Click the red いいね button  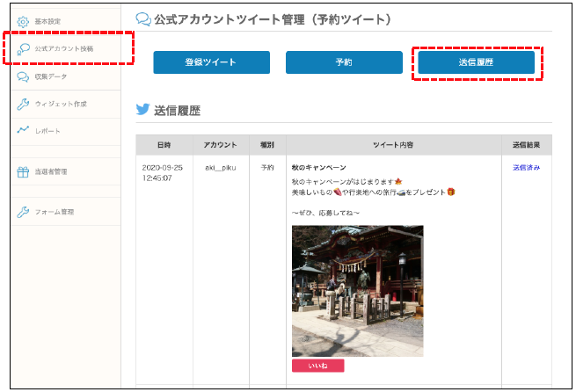coord(318,366)
